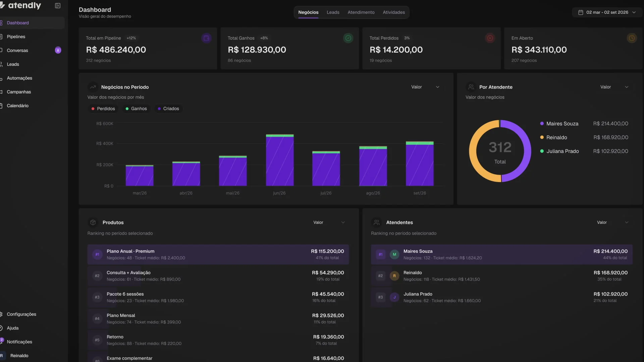Click Juliana Prado avatar in ranking
This screenshot has height=362, width=644.
pyautogui.click(x=394, y=297)
